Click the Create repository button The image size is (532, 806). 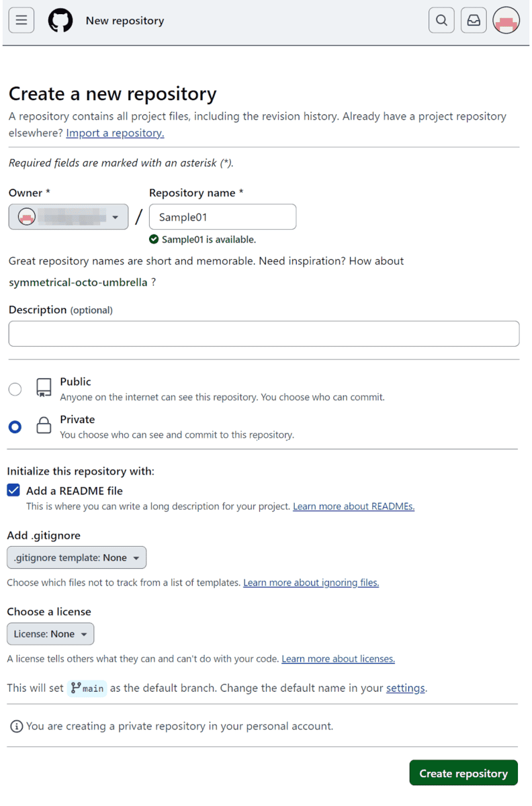pos(463,773)
